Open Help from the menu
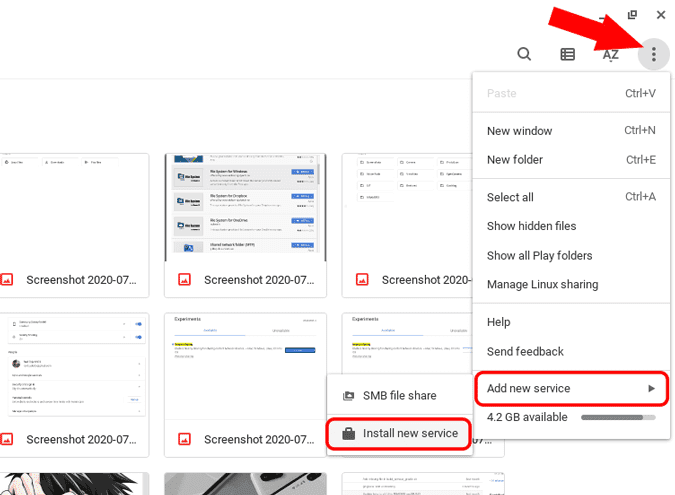675x495 pixels. (x=498, y=322)
